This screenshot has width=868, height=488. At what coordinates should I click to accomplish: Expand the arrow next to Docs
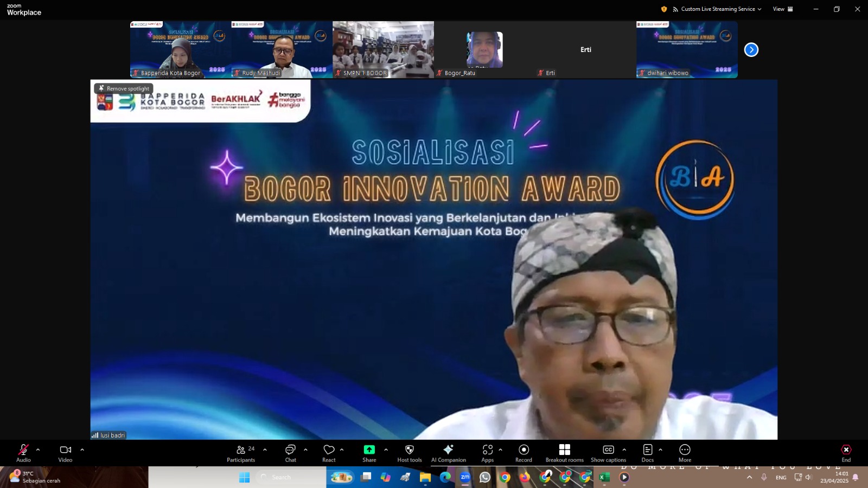(x=660, y=450)
